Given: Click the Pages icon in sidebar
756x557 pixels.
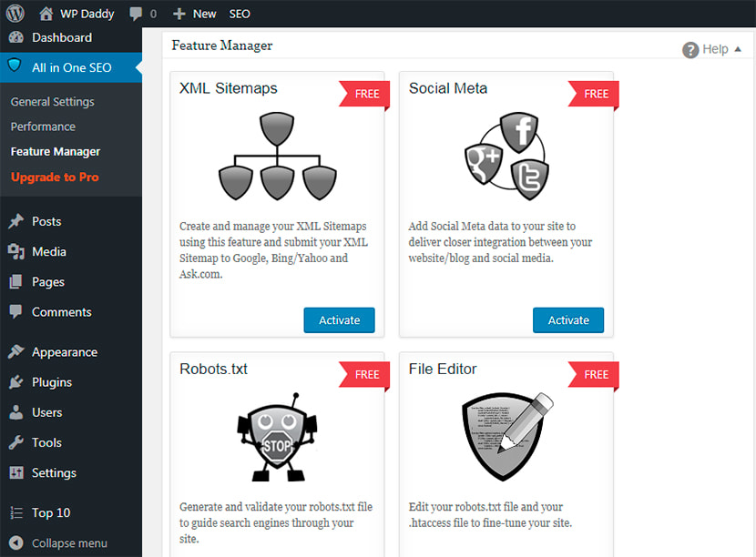Looking at the screenshot, I should pyautogui.click(x=15, y=282).
